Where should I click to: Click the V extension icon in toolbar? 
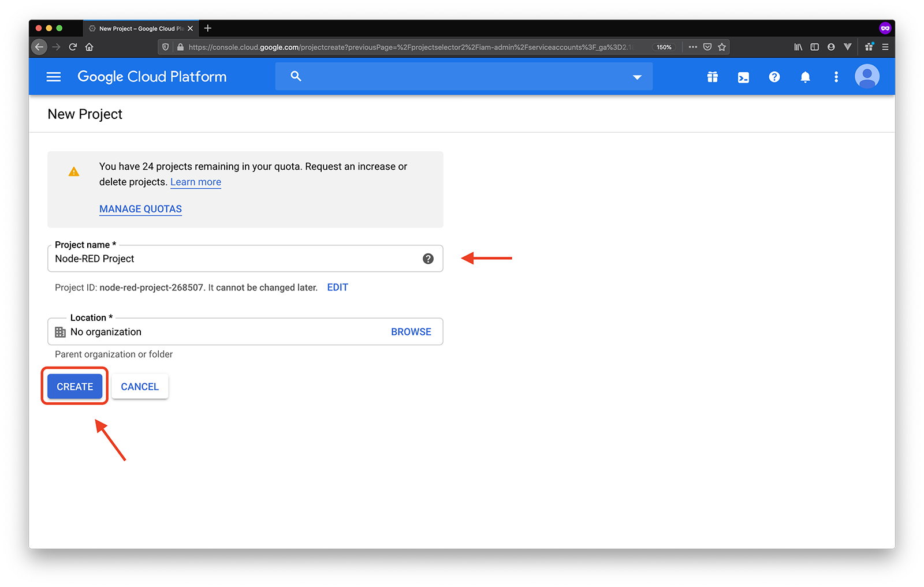[x=847, y=47]
